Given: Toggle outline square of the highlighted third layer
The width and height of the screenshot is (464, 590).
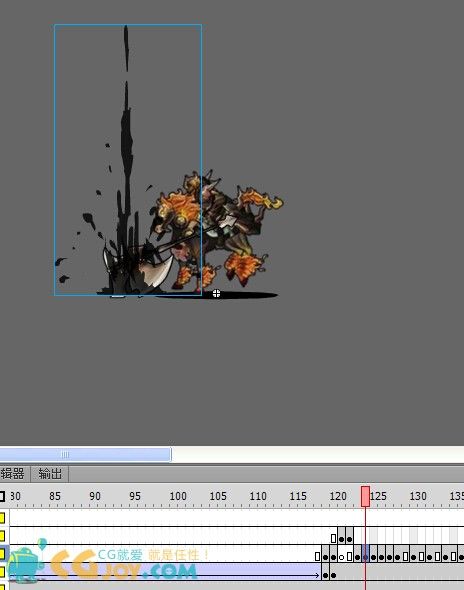Looking at the screenshot, I should 2,554.
